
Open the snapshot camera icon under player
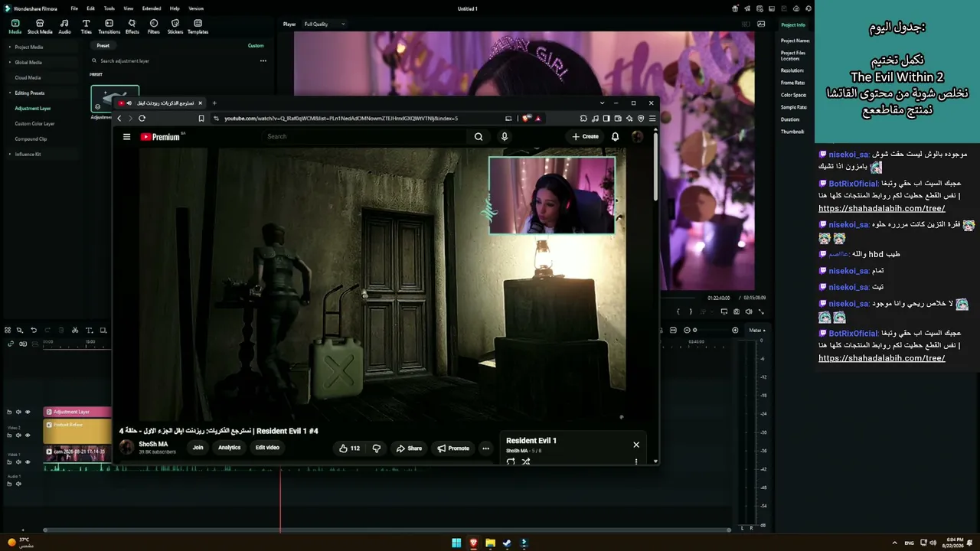(737, 312)
